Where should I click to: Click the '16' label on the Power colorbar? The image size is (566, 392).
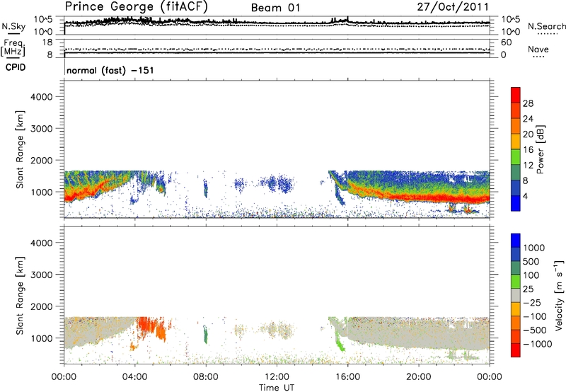[528, 150]
